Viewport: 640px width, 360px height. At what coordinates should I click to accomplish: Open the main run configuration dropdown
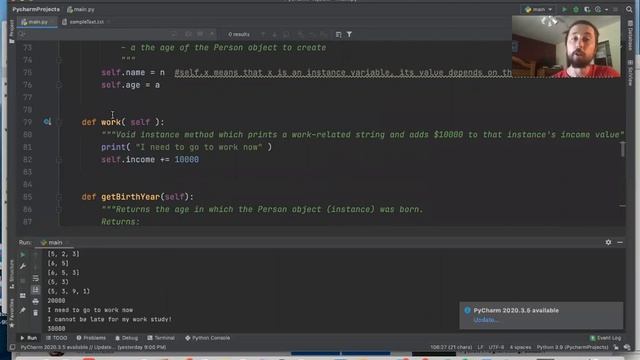point(538,9)
